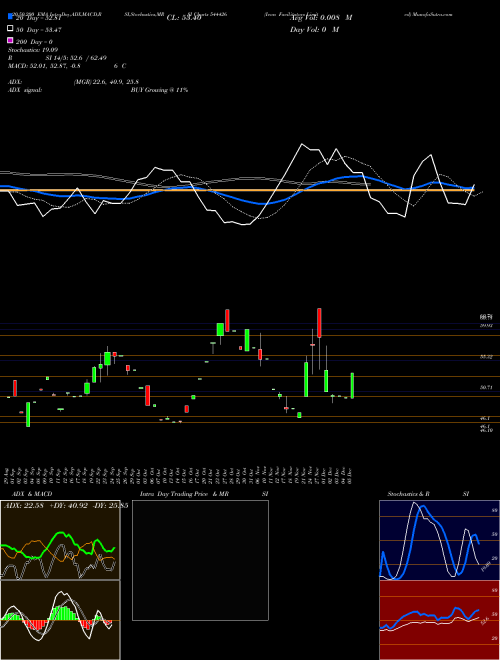Click the 'ADX: 22.58 +DY: 40.92' header
The height and width of the screenshot is (660, 500).
(x=45, y=506)
